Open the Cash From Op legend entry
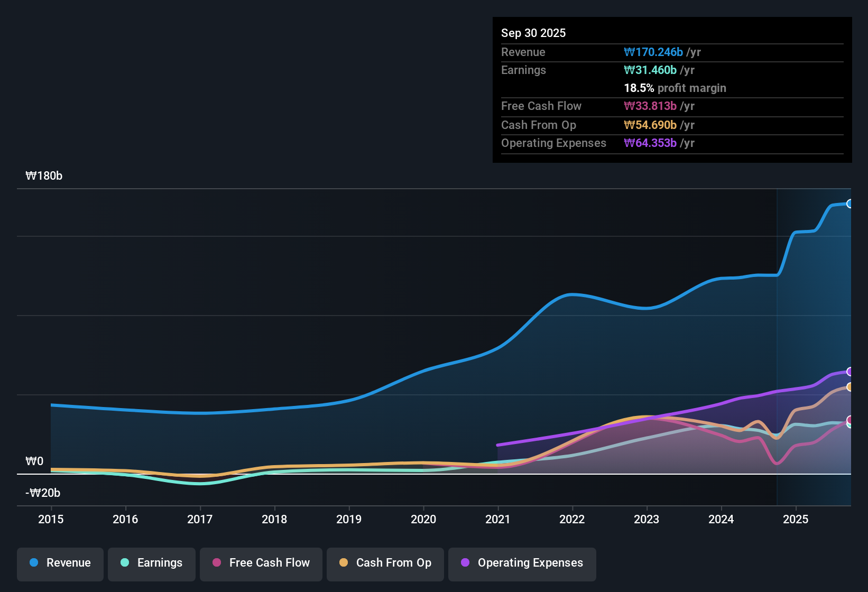Viewport: 868px width, 592px height. (385, 563)
